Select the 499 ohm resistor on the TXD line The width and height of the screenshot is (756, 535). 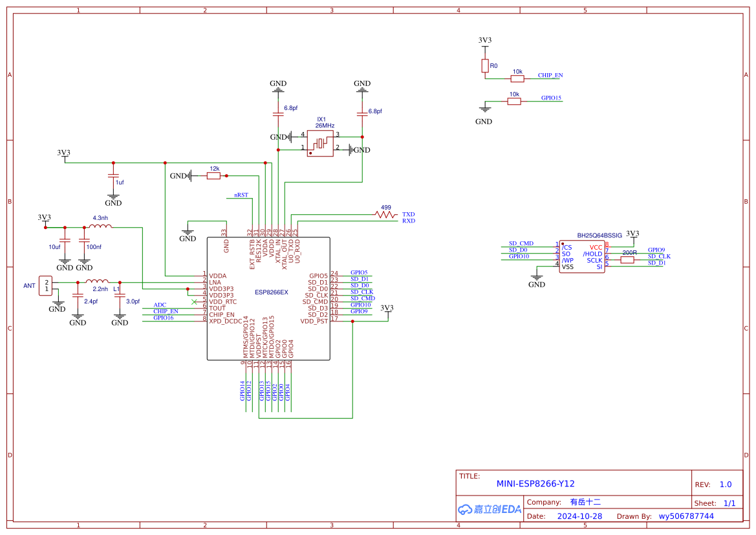coord(385,214)
